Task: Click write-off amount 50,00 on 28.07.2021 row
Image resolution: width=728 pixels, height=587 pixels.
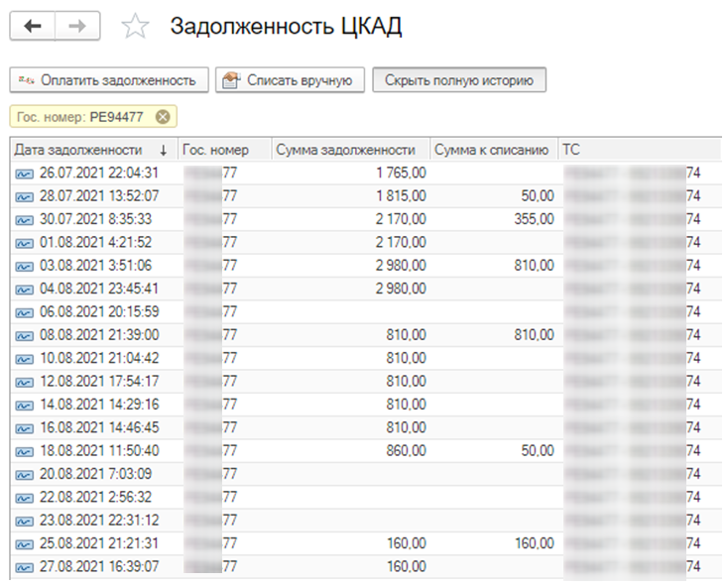Action: (x=538, y=195)
